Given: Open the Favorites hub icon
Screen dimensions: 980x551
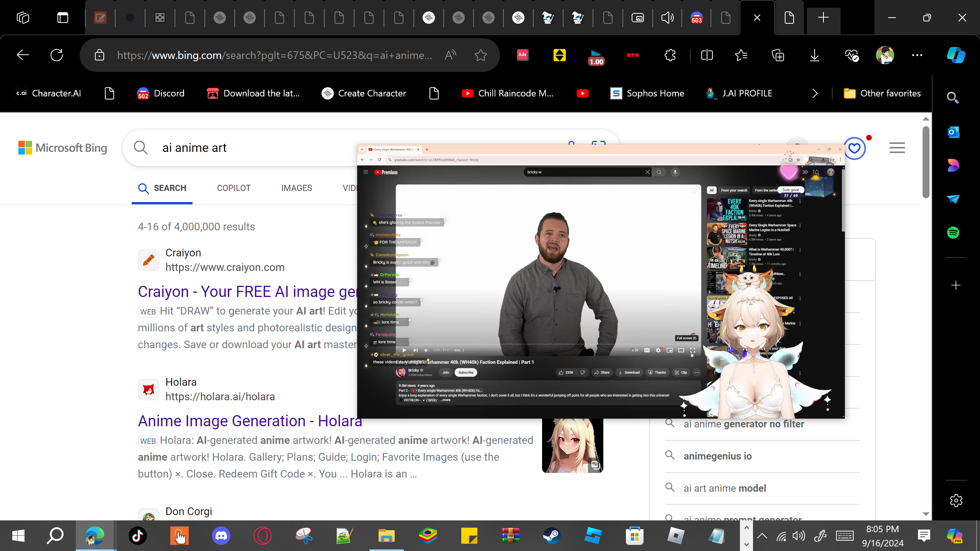Looking at the screenshot, I should tap(742, 55).
